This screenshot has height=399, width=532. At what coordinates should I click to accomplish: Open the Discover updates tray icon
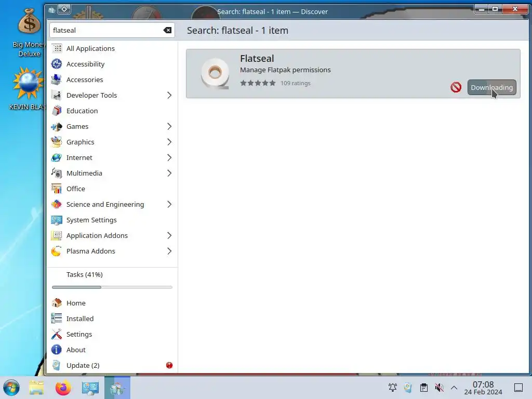(408, 388)
